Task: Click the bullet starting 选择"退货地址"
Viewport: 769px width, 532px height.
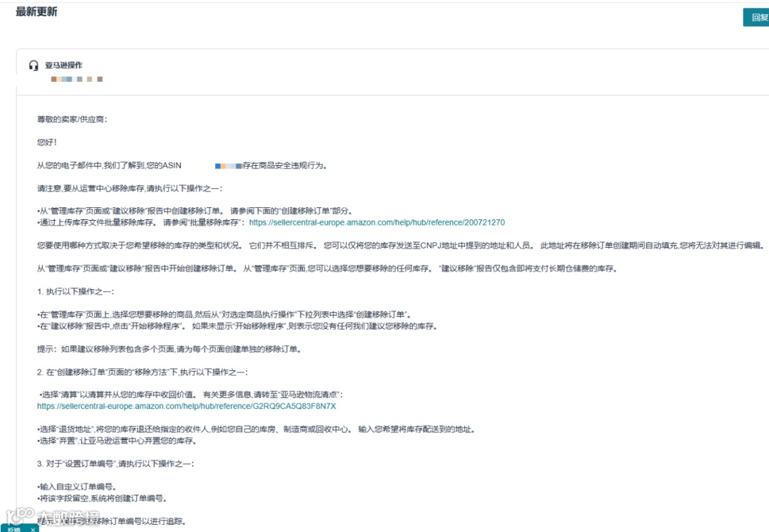Action: click(256, 429)
